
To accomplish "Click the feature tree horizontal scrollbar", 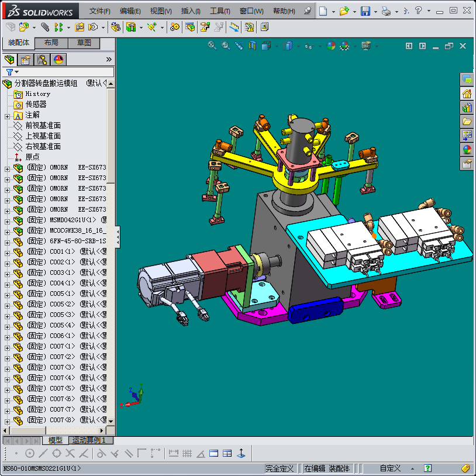I will pos(54,430).
